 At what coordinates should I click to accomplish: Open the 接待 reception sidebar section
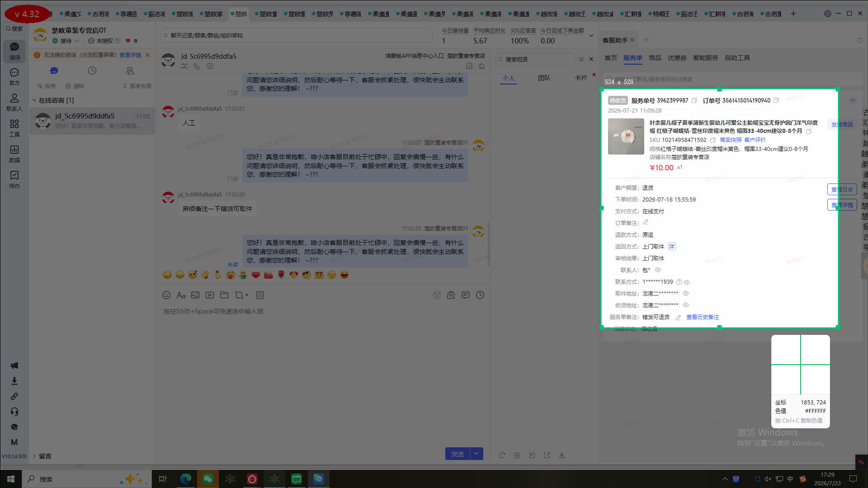[14, 51]
